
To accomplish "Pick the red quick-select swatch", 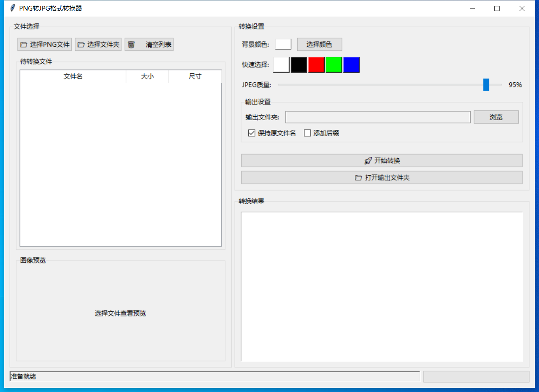I will pos(316,65).
